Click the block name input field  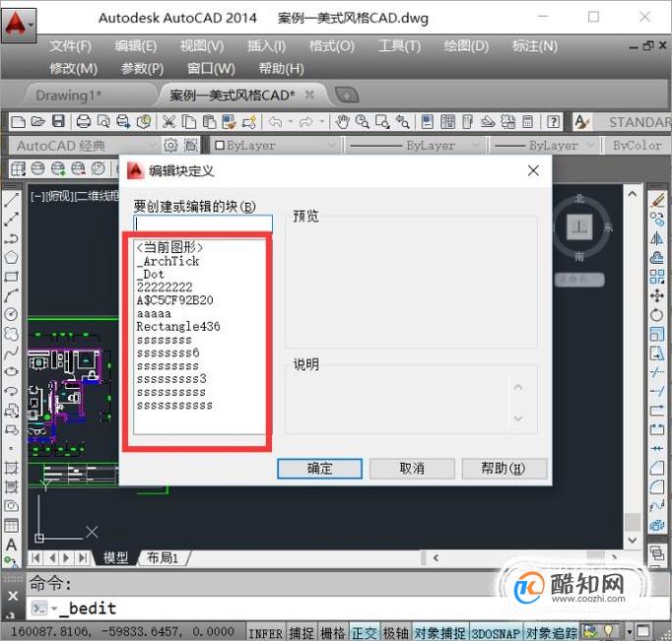(203, 224)
